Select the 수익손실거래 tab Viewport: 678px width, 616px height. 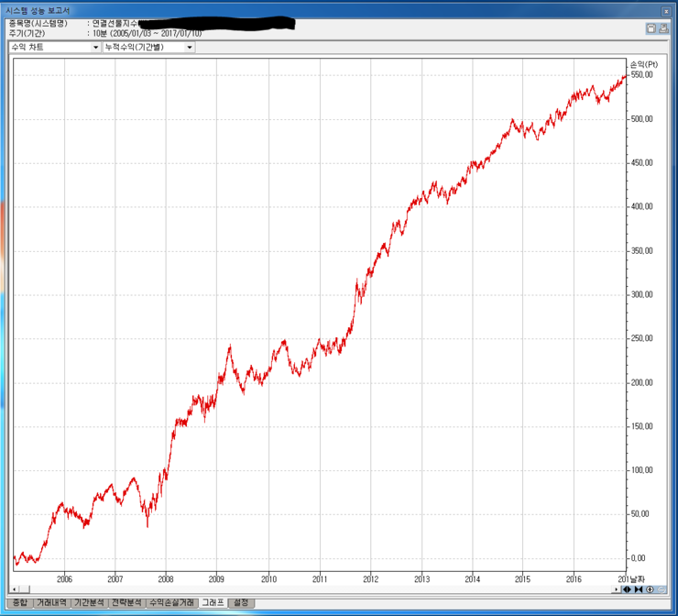tap(172, 602)
